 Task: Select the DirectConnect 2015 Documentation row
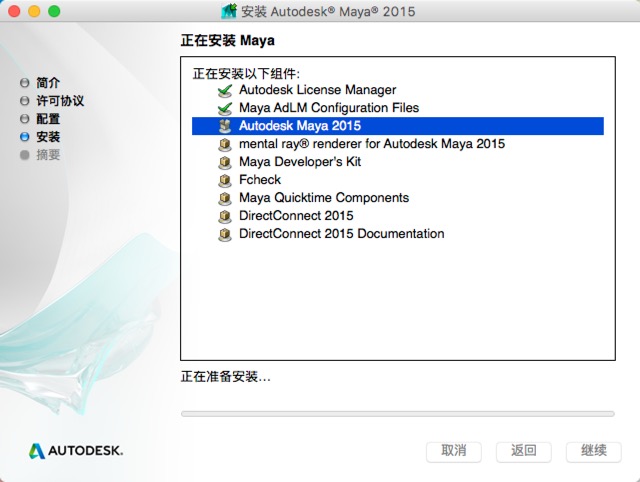coord(398,233)
